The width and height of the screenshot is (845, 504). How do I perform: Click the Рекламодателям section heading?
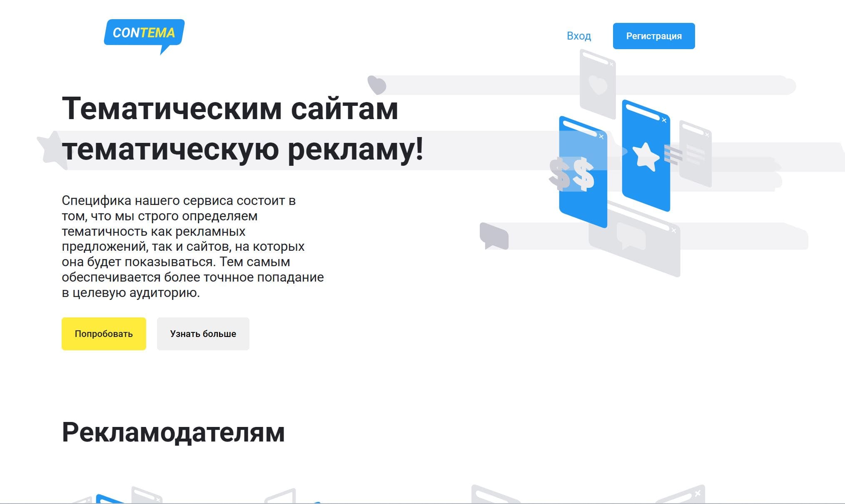(173, 432)
